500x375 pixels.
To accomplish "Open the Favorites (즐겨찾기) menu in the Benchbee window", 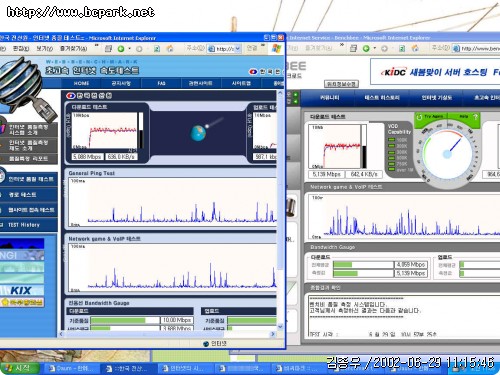I will tap(318, 48).
